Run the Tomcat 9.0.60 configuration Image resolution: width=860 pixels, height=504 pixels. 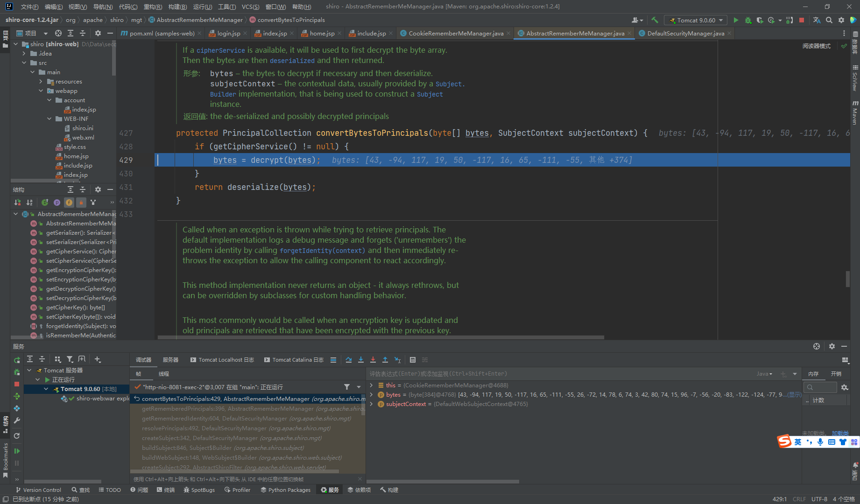point(736,20)
